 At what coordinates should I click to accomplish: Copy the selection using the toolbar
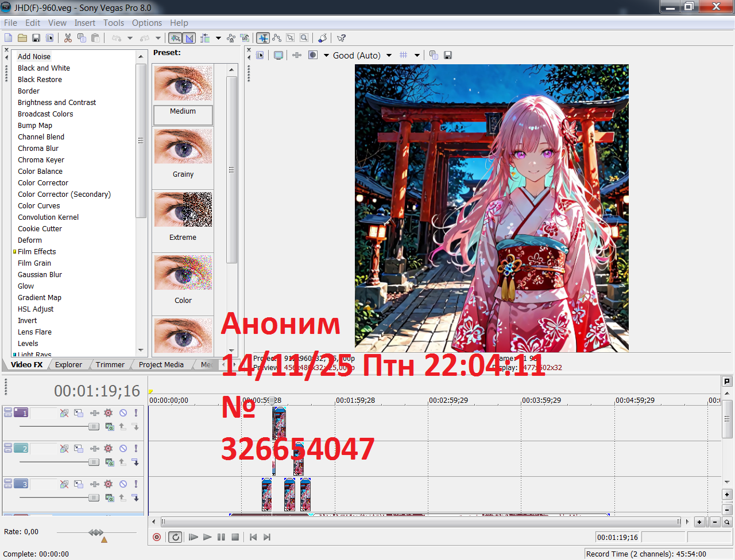point(82,38)
